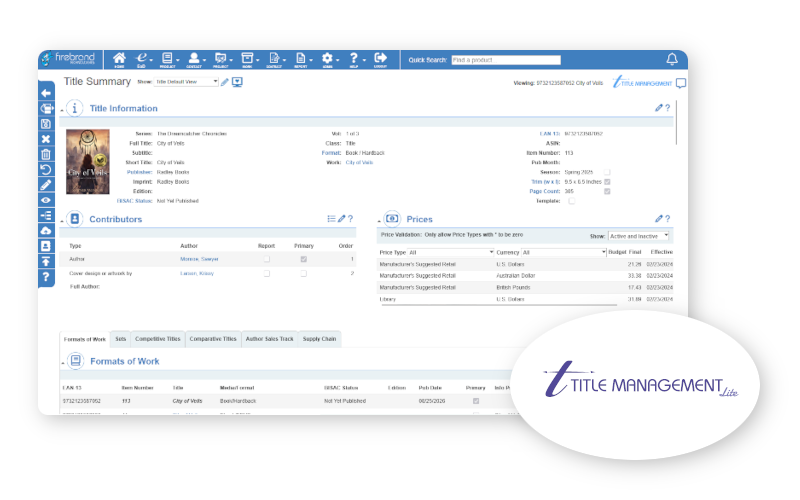
Task: Click the X cancel icon in sidebar
Action: tap(46, 139)
